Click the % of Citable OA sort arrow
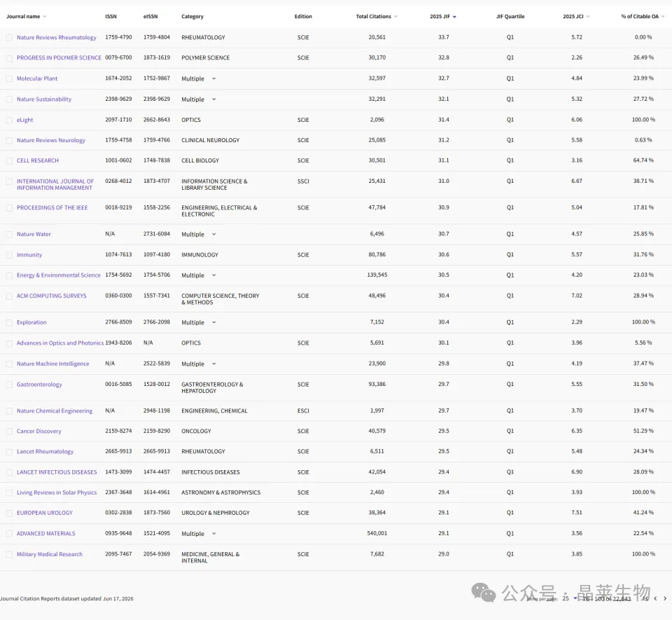The width and height of the screenshot is (672, 620). (x=663, y=17)
